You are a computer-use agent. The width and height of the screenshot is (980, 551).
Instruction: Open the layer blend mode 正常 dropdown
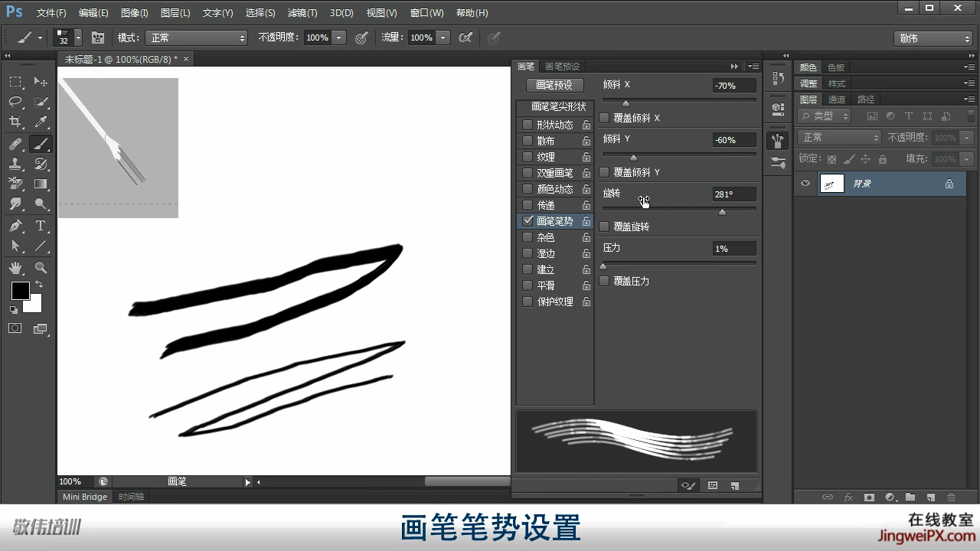tap(840, 138)
